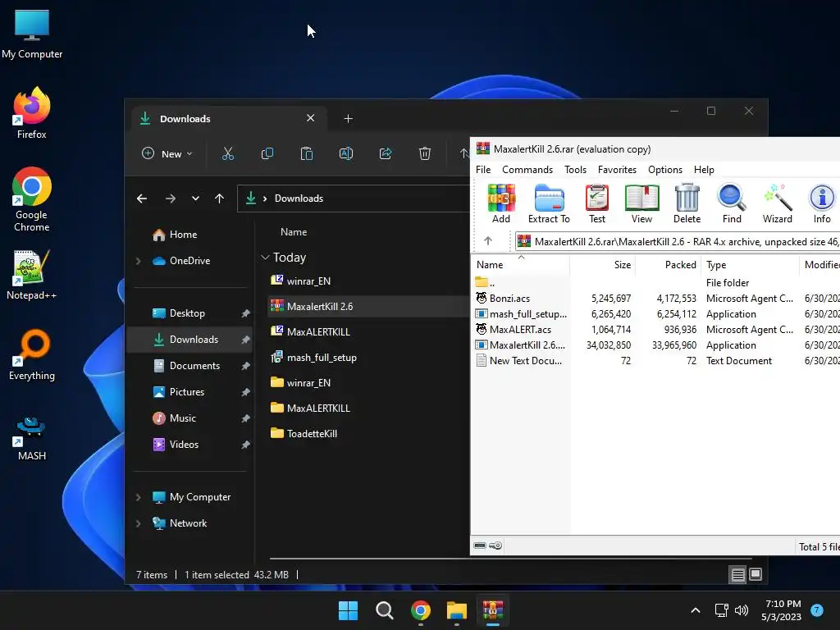Switch Explorer to details view icon

(x=737, y=575)
